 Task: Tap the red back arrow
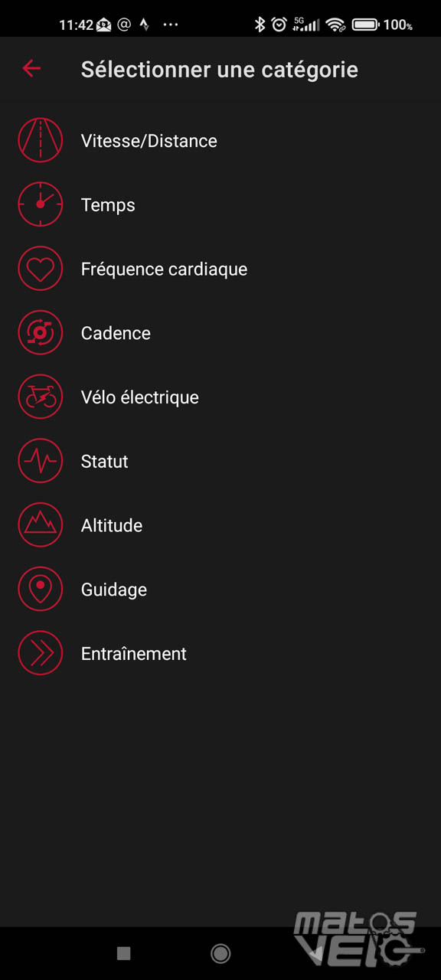(x=31, y=69)
